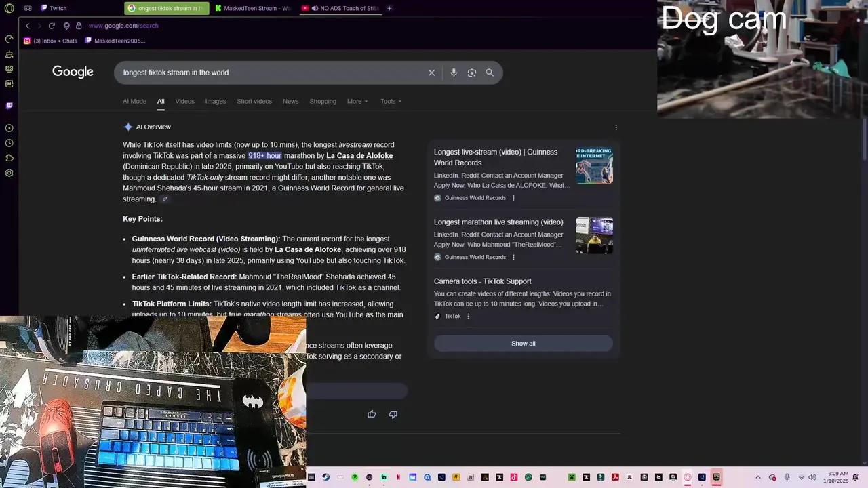
Task: Open VPN location pin icon
Action: 66,26
